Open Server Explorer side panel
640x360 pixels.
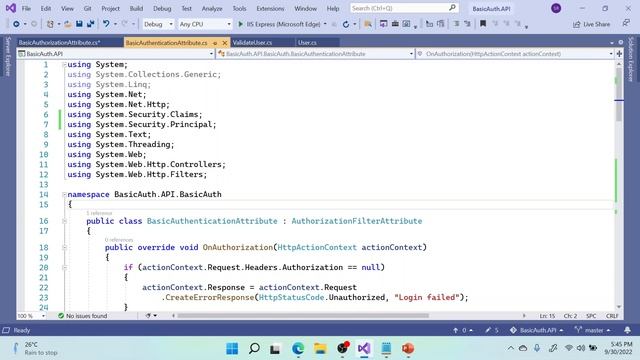[x=8, y=56]
